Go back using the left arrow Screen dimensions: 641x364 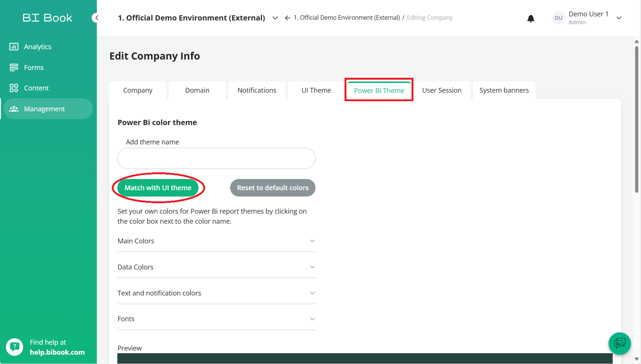tap(288, 18)
